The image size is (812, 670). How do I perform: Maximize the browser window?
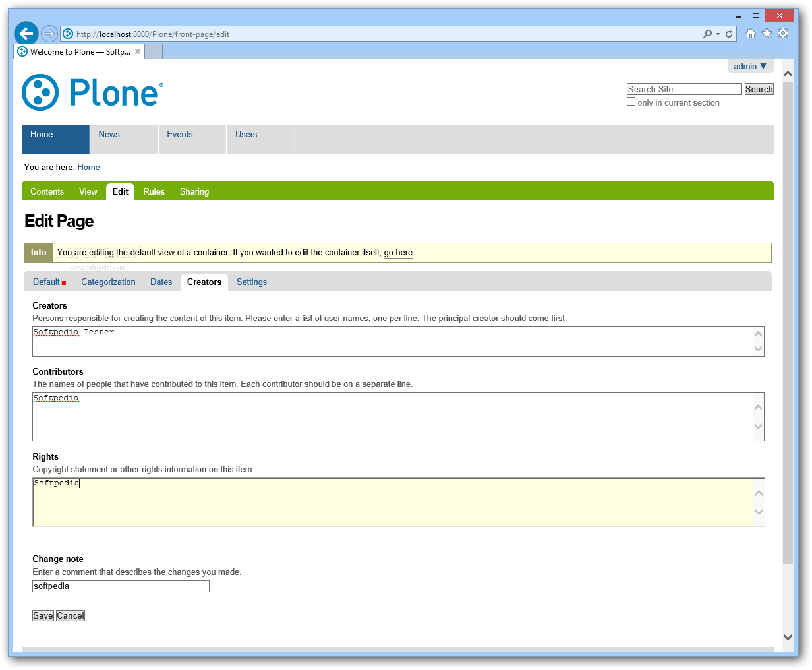[756, 16]
